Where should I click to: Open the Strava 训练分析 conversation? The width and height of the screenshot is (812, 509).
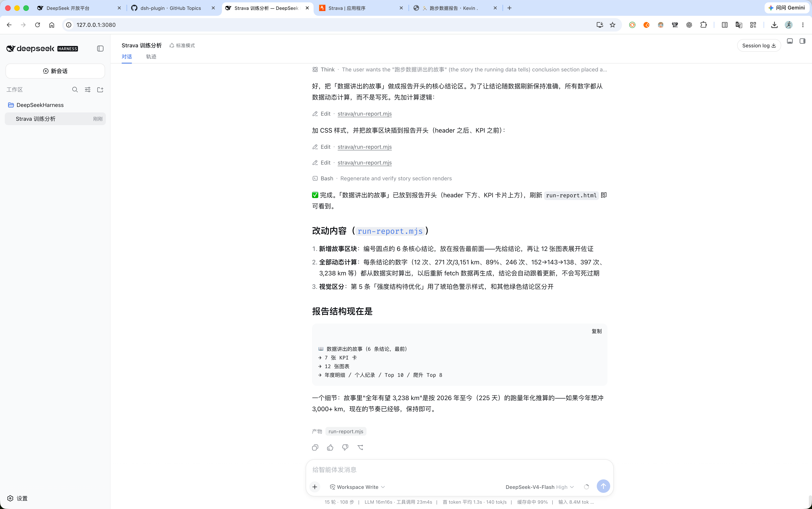click(55, 119)
